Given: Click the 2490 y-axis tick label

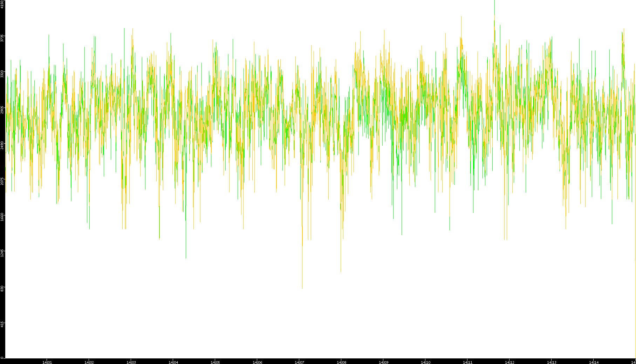Looking at the screenshot, I should pos(2,145).
